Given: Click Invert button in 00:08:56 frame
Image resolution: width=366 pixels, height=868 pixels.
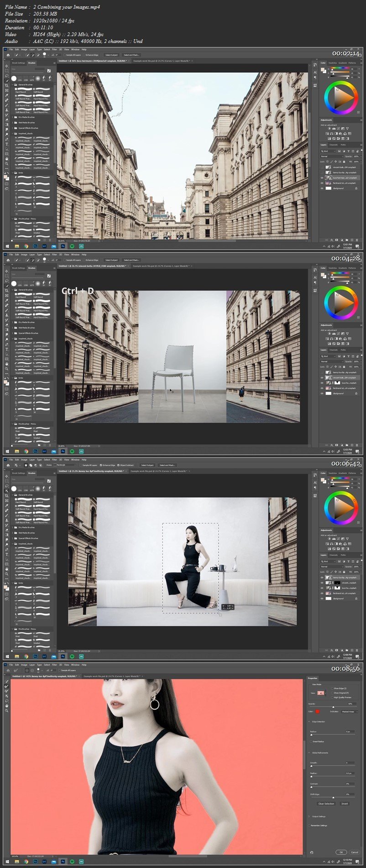Looking at the screenshot, I should tap(345, 804).
